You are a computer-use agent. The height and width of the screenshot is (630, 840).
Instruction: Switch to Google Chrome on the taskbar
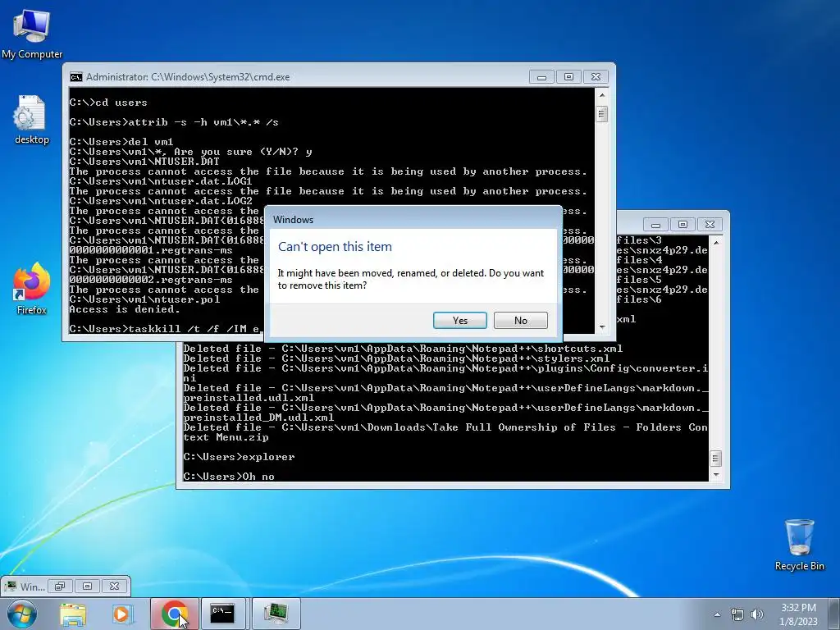pos(175,614)
